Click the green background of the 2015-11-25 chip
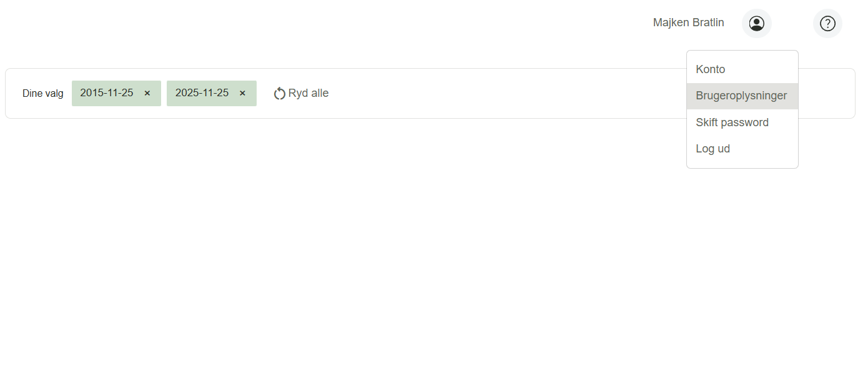The image size is (868, 378). [x=76, y=101]
